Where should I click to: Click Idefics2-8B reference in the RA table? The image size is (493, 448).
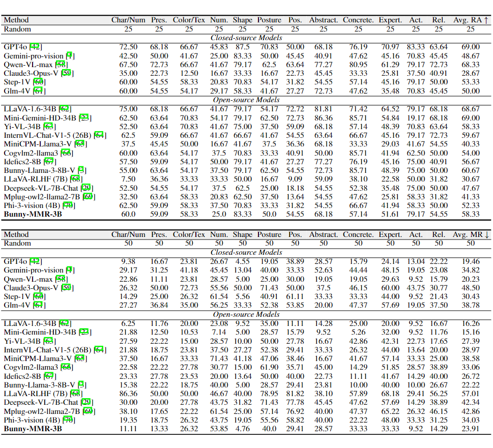pos(49,162)
